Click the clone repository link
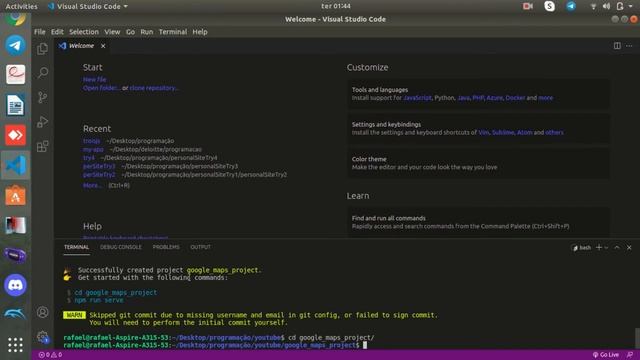The width and height of the screenshot is (640, 360). (153, 88)
